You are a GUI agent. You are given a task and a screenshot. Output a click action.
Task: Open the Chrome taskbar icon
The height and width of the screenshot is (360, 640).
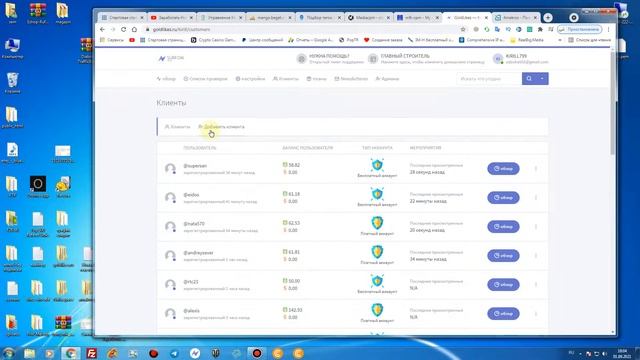coord(71,353)
